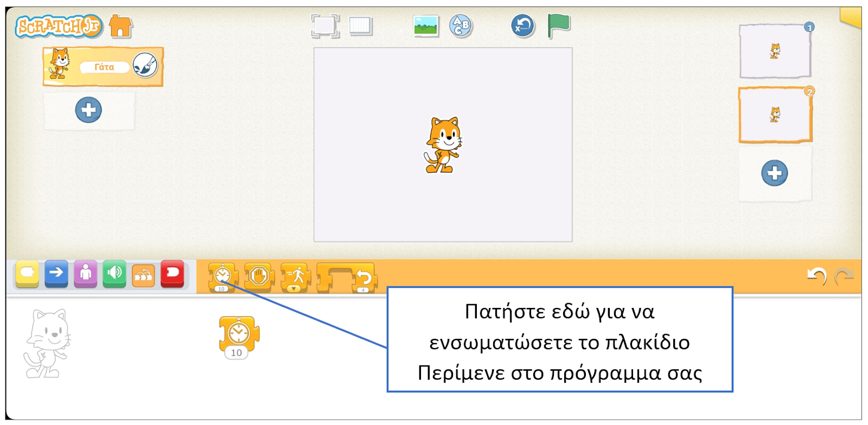Change the stage background image
The height and width of the screenshot is (425, 868).
coord(426,25)
